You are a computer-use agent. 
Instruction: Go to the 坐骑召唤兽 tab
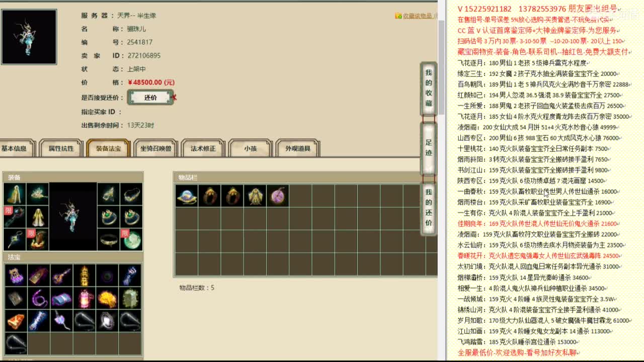(x=155, y=148)
